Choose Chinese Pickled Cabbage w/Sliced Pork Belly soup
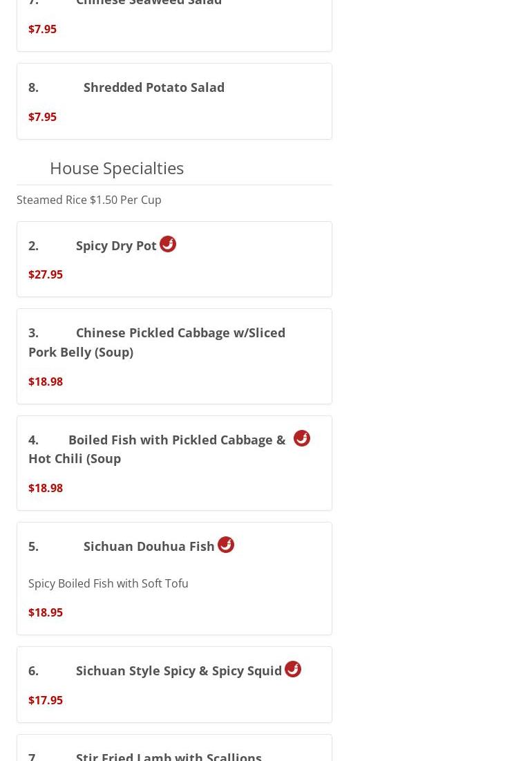The image size is (532, 761). coord(174,356)
